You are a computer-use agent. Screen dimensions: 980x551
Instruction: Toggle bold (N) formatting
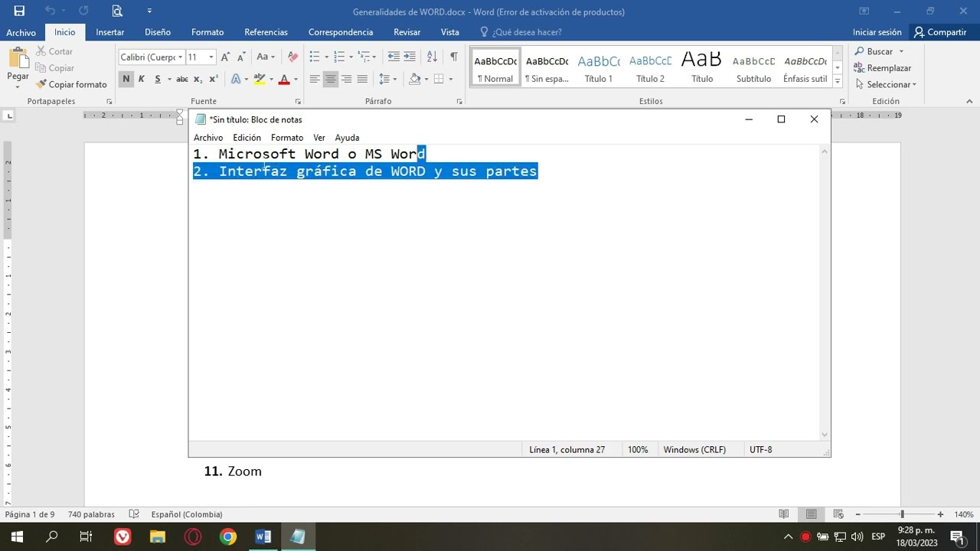pos(126,79)
